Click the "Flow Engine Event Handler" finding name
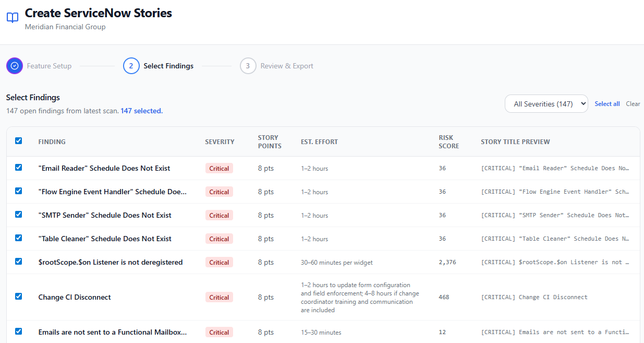The height and width of the screenshot is (343, 644). [x=112, y=192]
